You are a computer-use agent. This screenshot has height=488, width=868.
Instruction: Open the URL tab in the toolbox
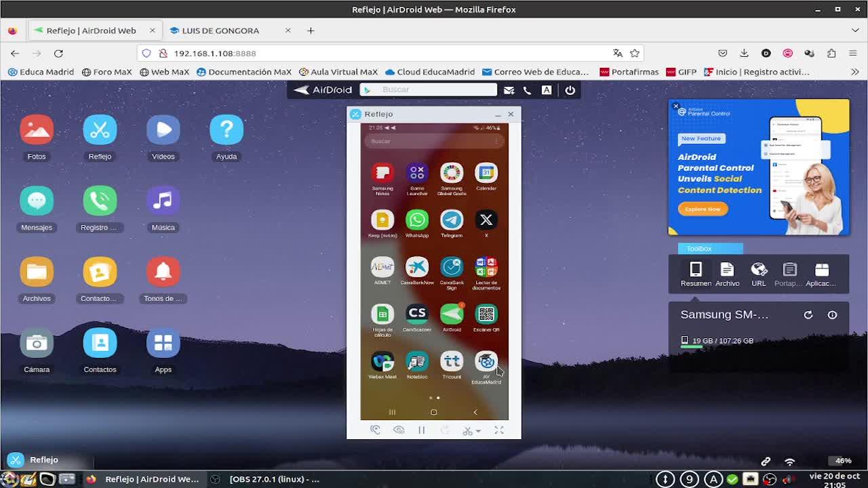point(759,274)
